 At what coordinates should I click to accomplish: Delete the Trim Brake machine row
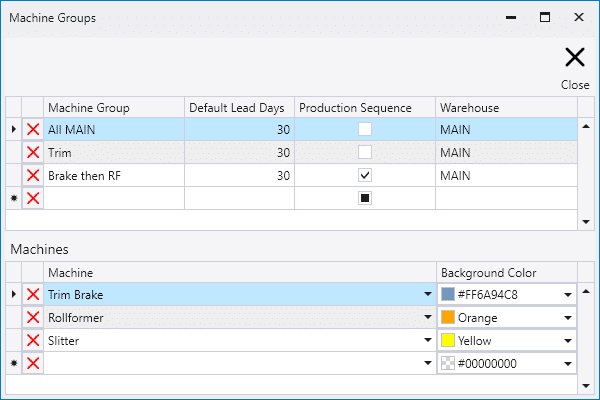click(33, 295)
